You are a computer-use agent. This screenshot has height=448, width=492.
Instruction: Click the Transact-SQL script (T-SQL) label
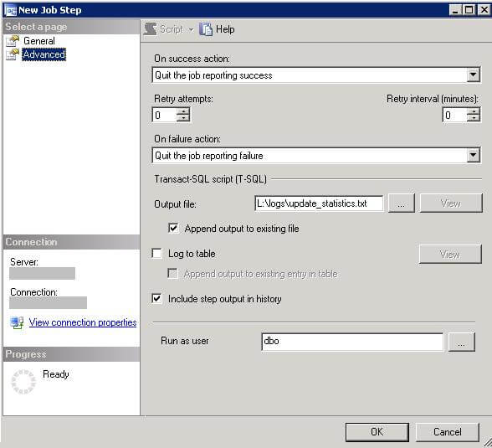210,179
